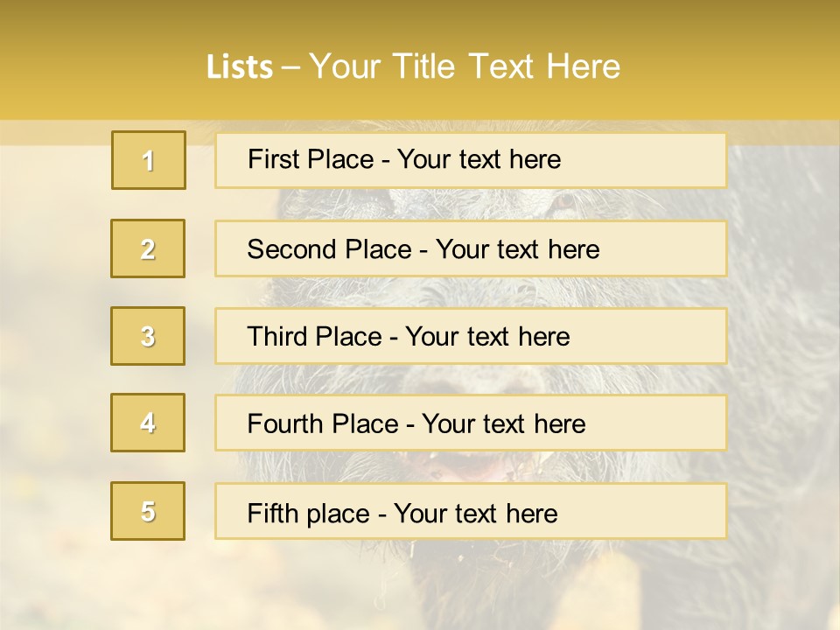Image resolution: width=840 pixels, height=630 pixels.
Task: Click the bold word Lists in title
Action: pyautogui.click(x=240, y=66)
